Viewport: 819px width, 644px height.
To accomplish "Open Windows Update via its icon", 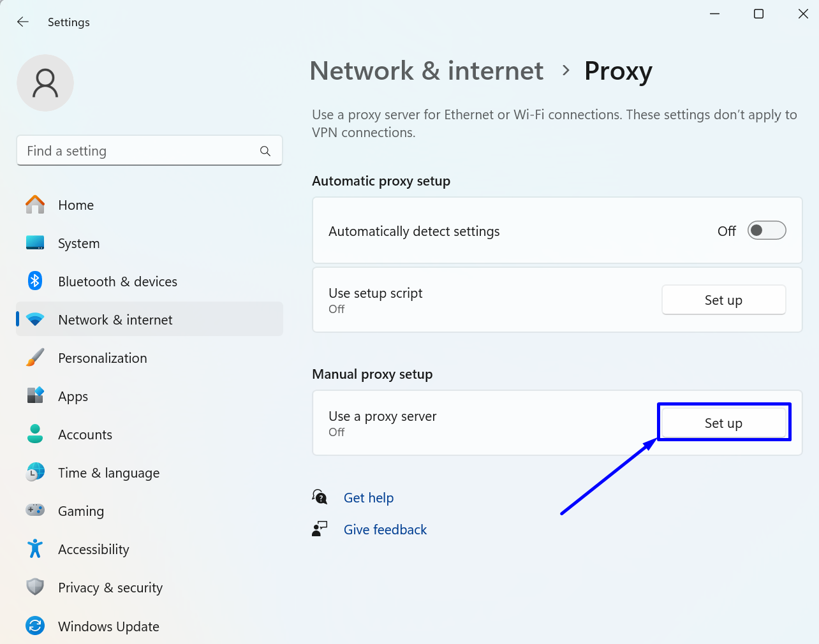I will coord(35,626).
